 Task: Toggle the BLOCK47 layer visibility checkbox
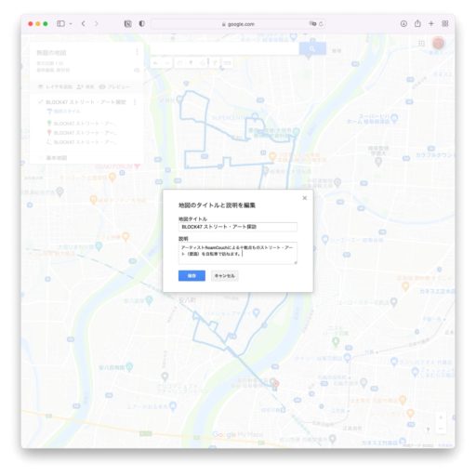[40, 101]
